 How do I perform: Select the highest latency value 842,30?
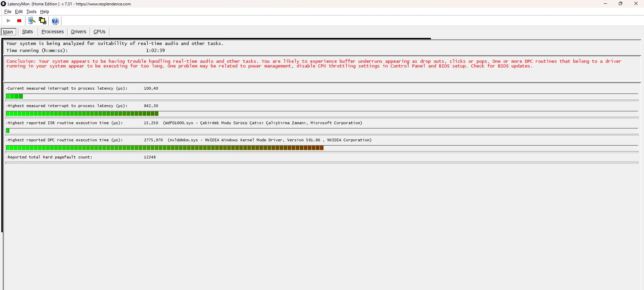pos(151,106)
